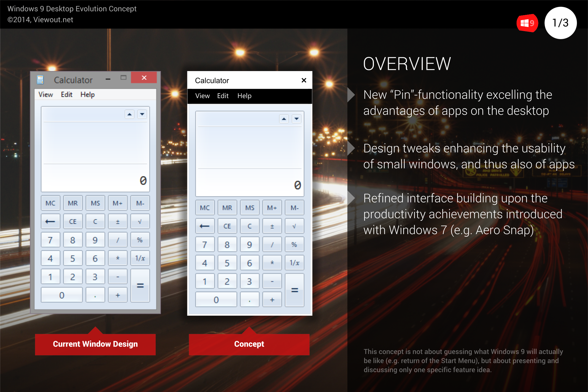Click equals key in Concept Calculator
The width and height of the screenshot is (588, 392).
(294, 290)
